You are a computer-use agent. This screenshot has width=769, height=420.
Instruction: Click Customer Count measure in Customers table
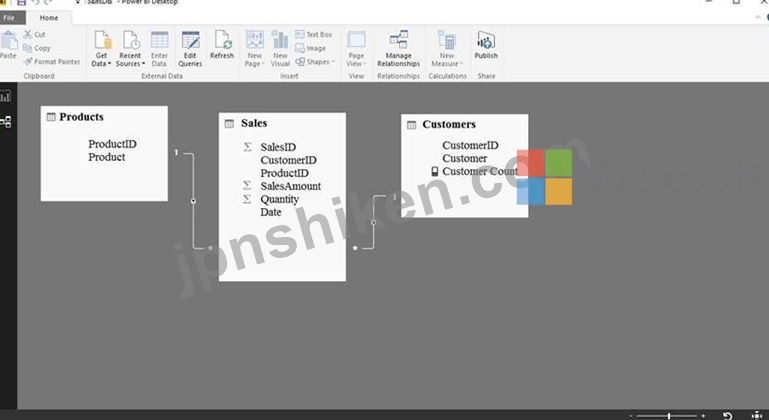480,171
